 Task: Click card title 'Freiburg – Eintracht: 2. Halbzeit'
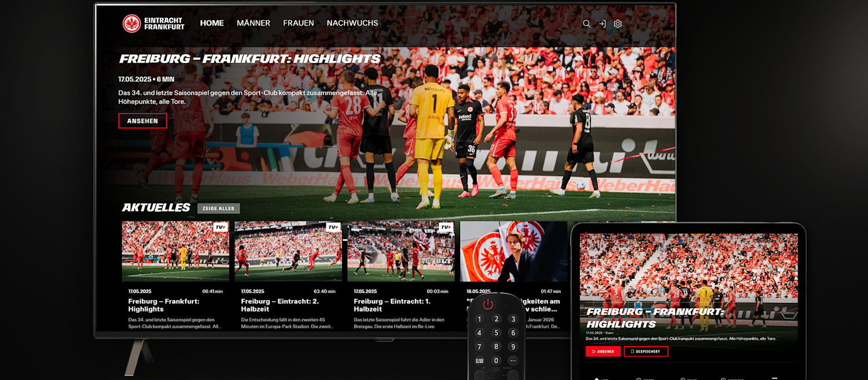(x=280, y=305)
